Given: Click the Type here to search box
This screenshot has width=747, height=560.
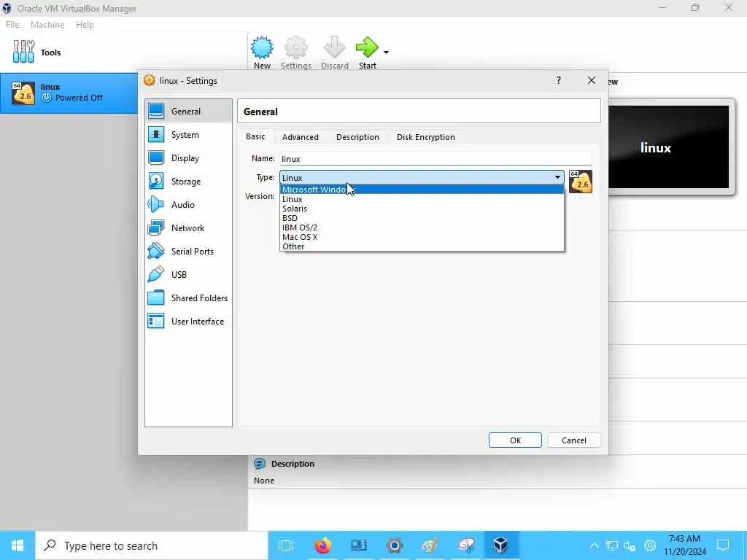Looking at the screenshot, I should [x=152, y=545].
